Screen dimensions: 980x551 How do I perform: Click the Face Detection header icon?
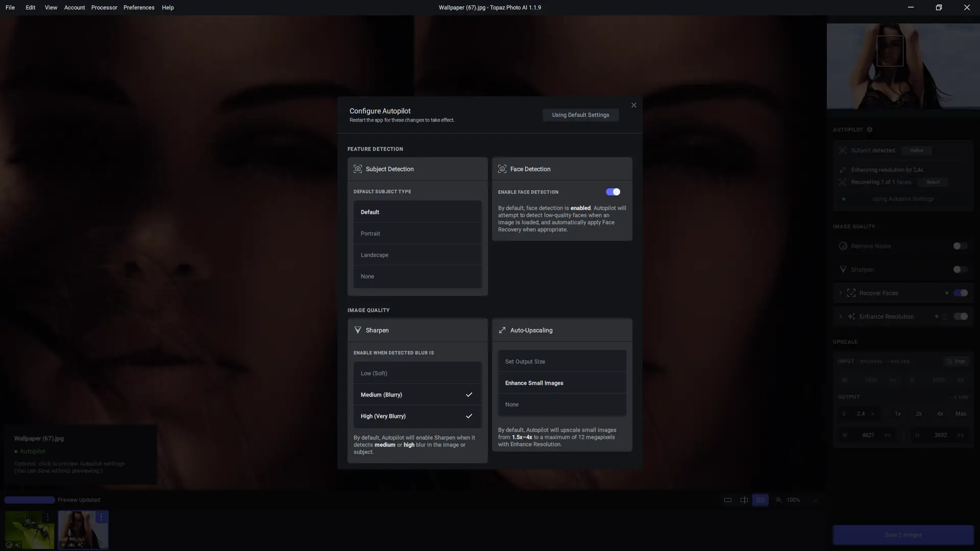point(502,169)
